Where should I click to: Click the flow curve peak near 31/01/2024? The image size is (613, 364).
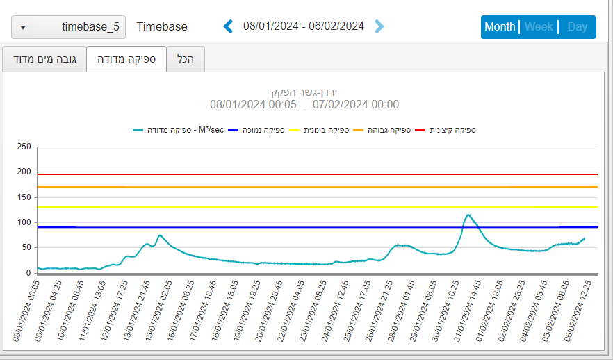click(468, 215)
